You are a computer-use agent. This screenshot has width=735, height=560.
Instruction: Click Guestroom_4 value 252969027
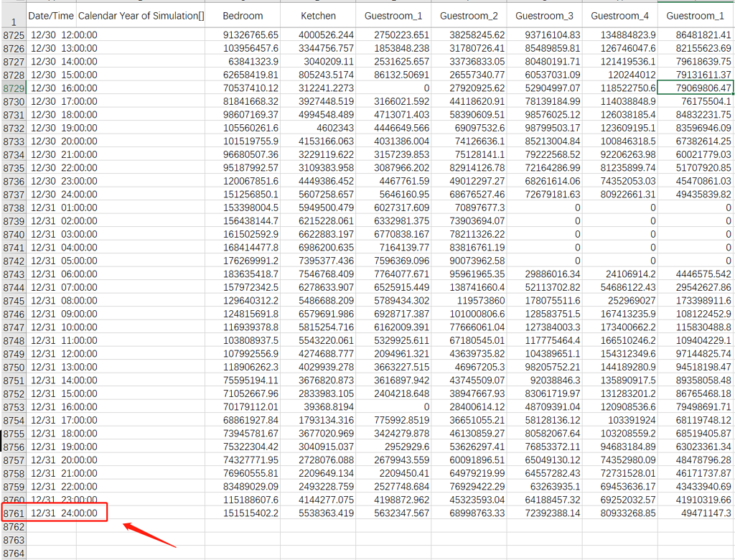(619, 301)
